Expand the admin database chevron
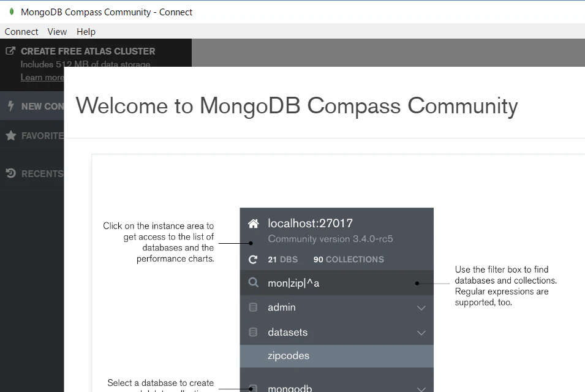Image resolution: width=585 pixels, height=392 pixels. coord(421,307)
